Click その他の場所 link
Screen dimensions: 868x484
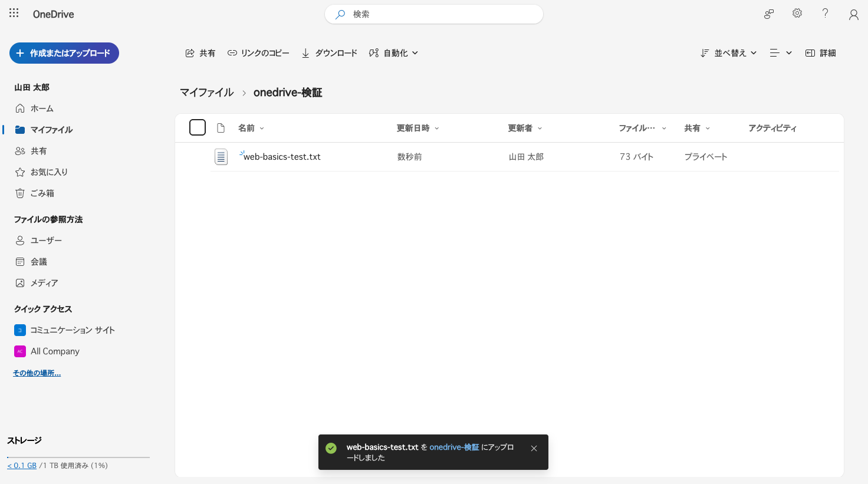tap(37, 373)
